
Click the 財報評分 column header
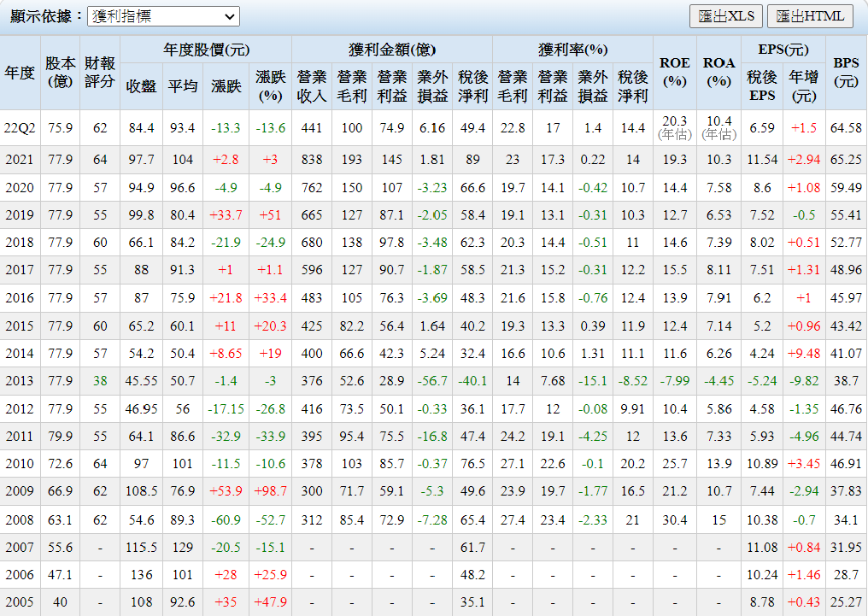pos(100,73)
